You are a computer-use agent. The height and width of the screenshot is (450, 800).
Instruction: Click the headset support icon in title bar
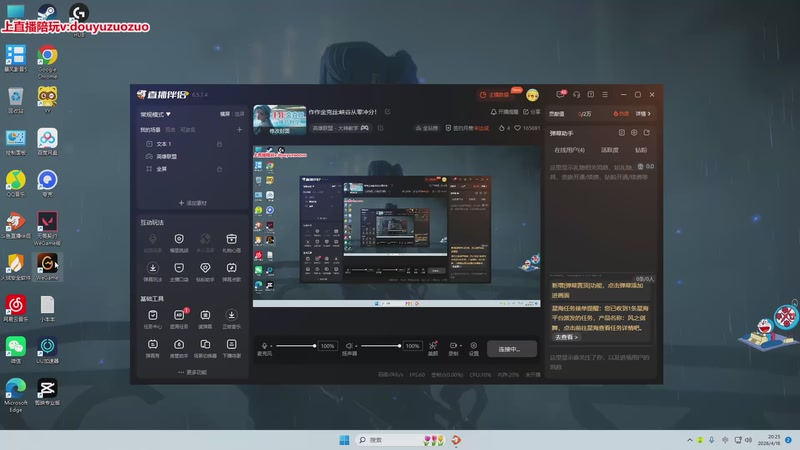point(577,94)
